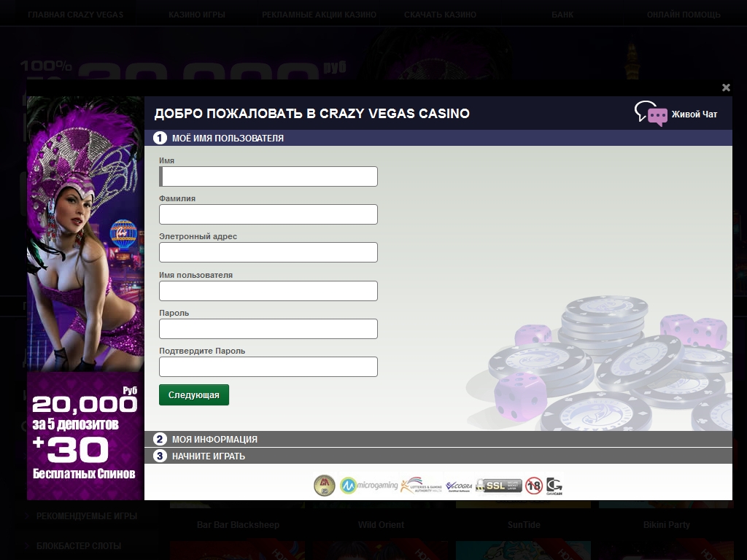
Task: Focus the Элетронный адрес input field
Action: [268, 252]
